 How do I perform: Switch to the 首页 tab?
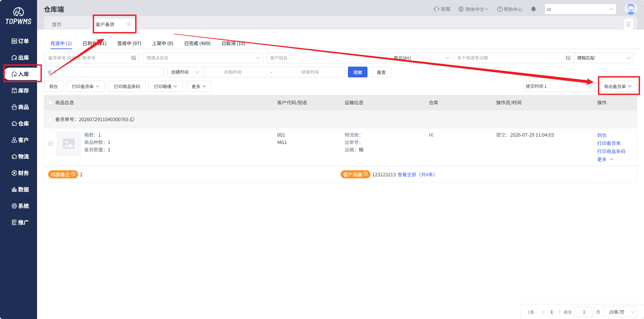coord(57,25)
